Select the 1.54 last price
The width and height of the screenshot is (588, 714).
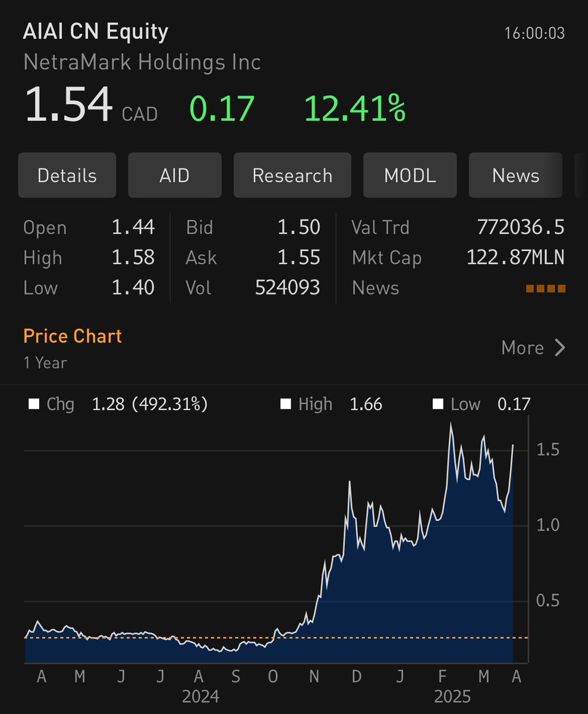pos(68,105)
